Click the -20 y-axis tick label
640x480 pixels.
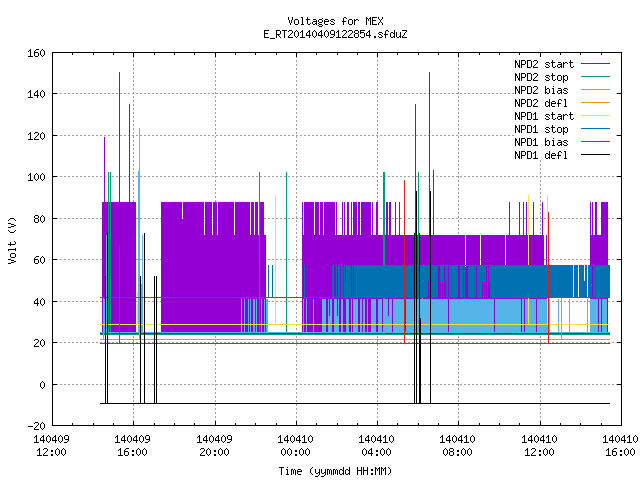pyautogui.click(x=36, y=426)
